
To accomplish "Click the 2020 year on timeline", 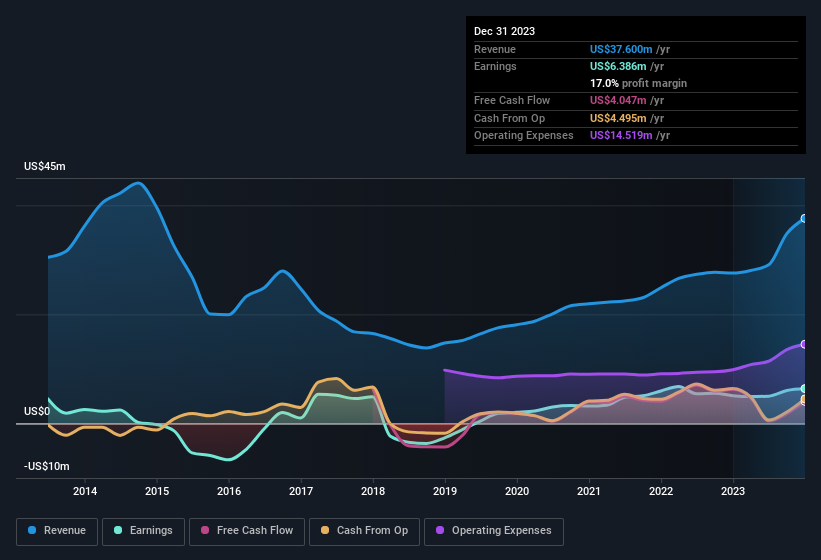I will (x=517, y=491).
